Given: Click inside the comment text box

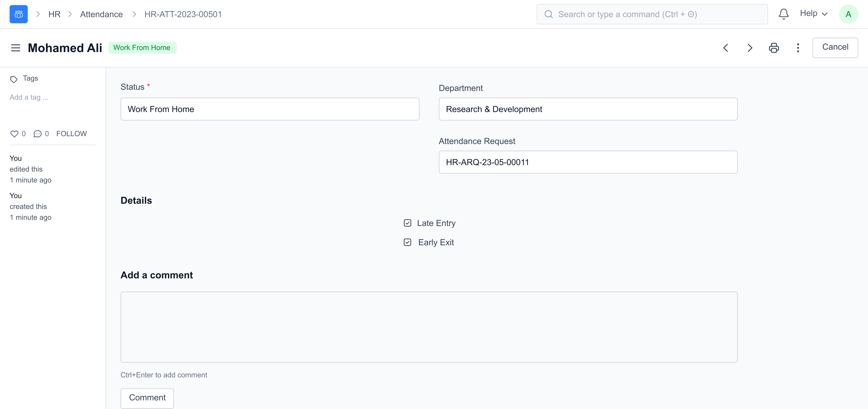Looking at the screenshot, I should 429,327.
